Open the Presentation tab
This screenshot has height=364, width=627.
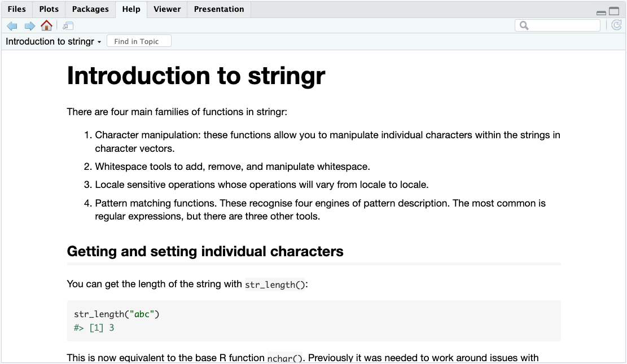click(219, 9)
